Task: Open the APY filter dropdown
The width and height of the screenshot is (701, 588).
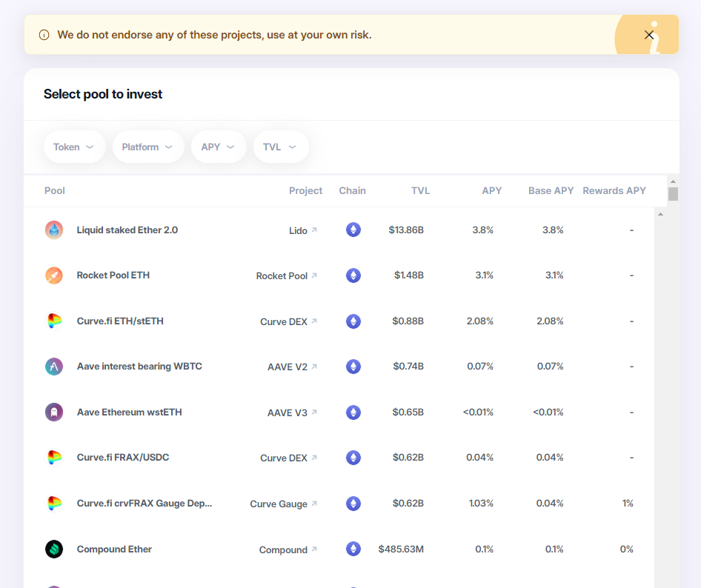Action: tap(219, 147)
